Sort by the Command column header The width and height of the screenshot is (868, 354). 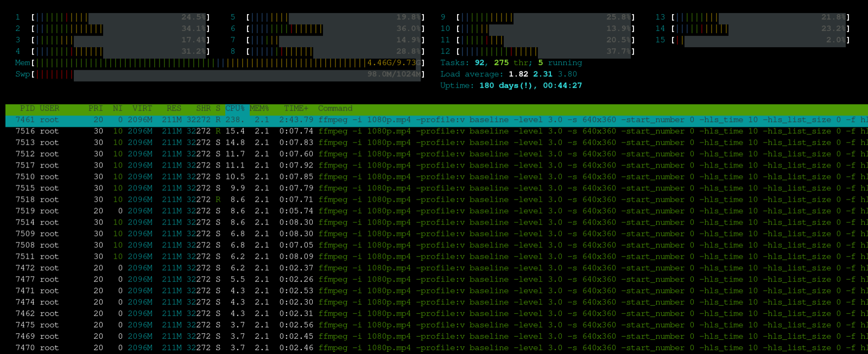pyautogui.click(x=335, y=108)
